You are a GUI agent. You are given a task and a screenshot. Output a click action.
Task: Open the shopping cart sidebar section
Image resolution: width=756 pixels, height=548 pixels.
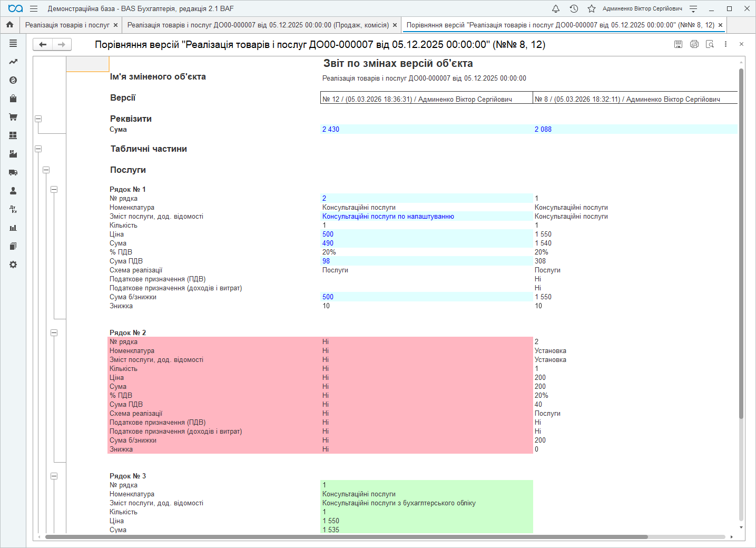point(13,117)
